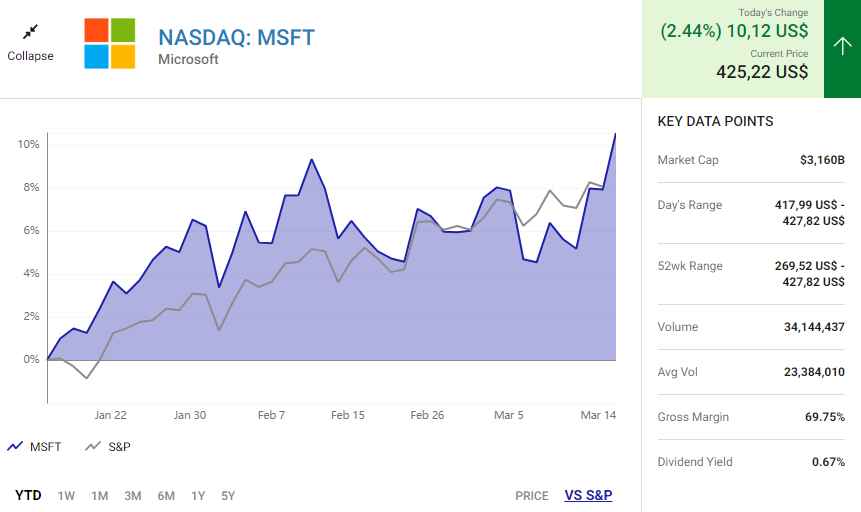Viewport: 861px width, 512px height.
Task: Switch chart to 1W range
Action: pyautogui.click(x=66, y=495)
